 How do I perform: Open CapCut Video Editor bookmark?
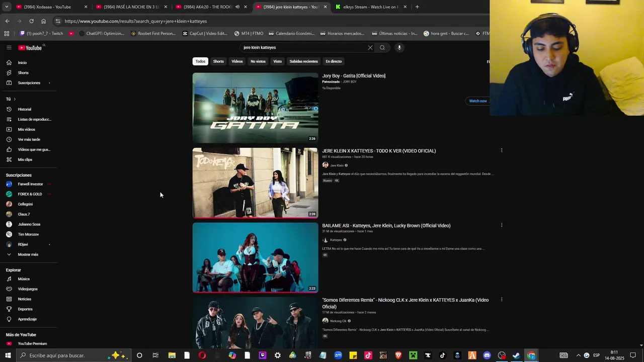pos(205,34)
